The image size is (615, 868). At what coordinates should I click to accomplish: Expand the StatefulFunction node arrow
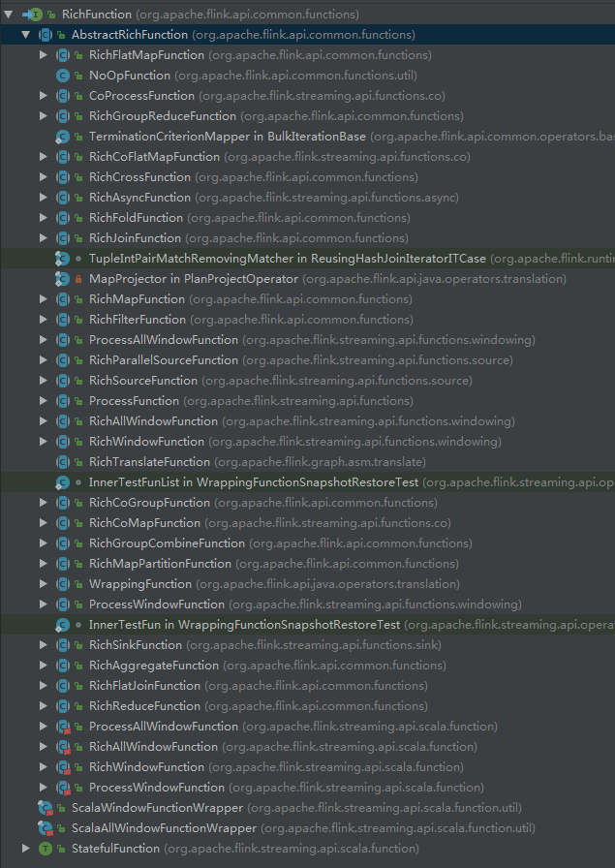tap(25, 848)
